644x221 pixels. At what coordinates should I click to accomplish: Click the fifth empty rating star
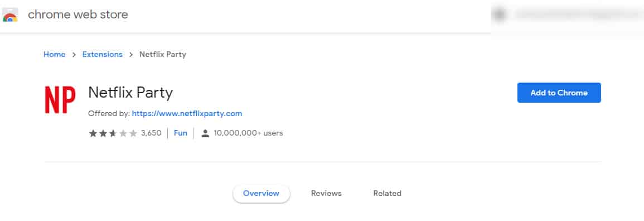click(133, 133)
